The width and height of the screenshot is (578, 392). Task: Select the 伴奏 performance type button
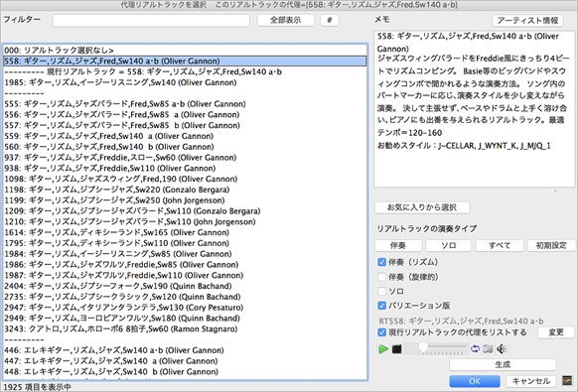pyautogui.click(x=398, y=245)
